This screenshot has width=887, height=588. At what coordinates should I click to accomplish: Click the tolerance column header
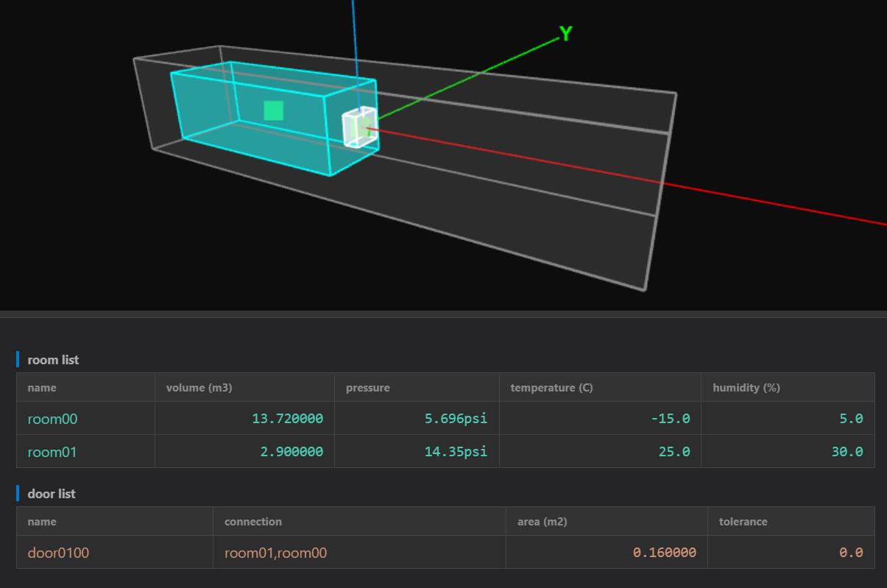coord(743,522)
